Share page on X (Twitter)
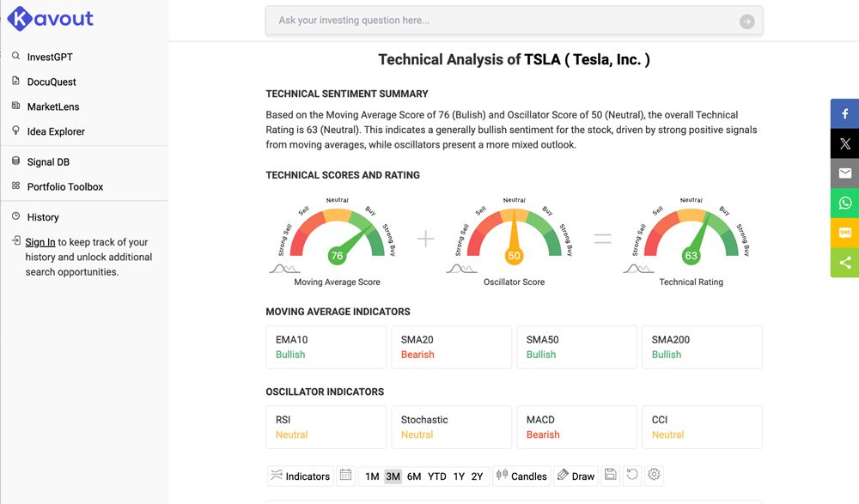The width and height of the screenshot is (859, 504). [844, 143]
